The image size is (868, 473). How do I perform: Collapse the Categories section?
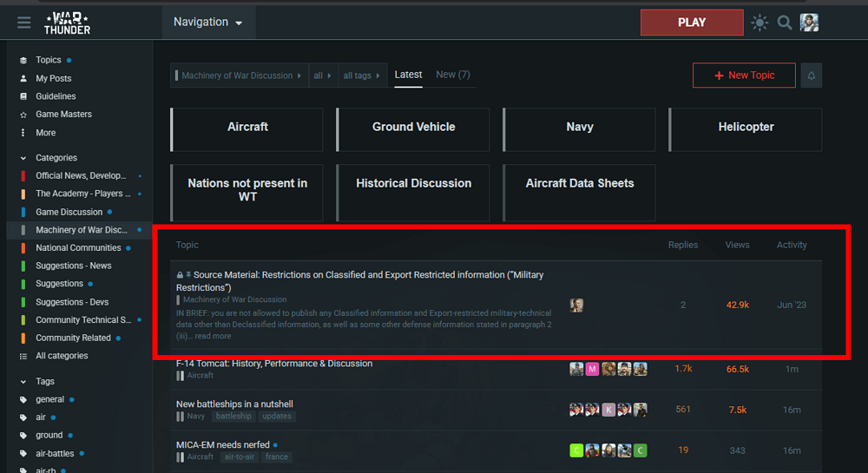coord(56,158)
